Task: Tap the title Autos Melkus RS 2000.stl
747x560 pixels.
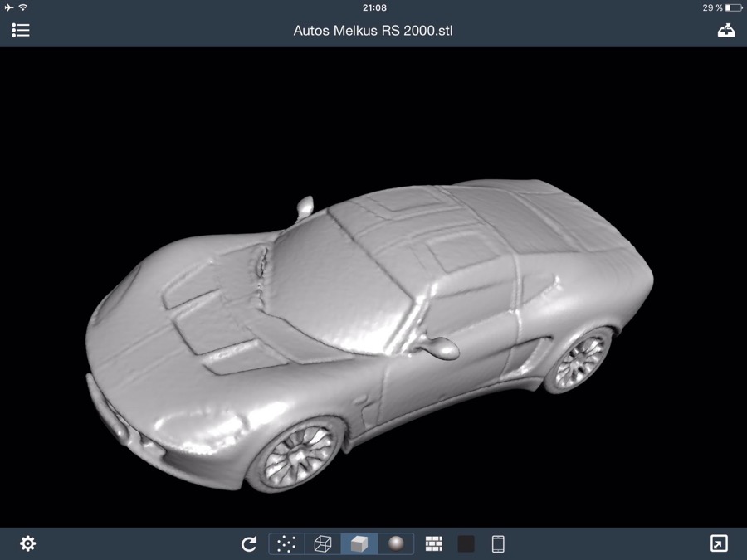Action: click(373, 31)
